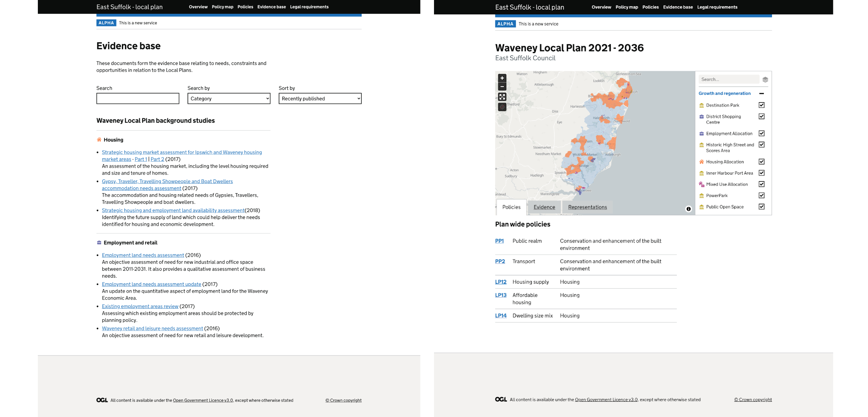Expand the Sort by Recently published dropdown
Screen dimensions: 868x417
pos(320,98)
